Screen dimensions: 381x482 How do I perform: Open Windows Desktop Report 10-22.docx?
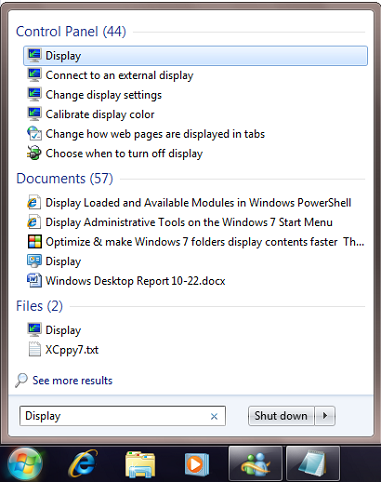click(x=135, y=281)
